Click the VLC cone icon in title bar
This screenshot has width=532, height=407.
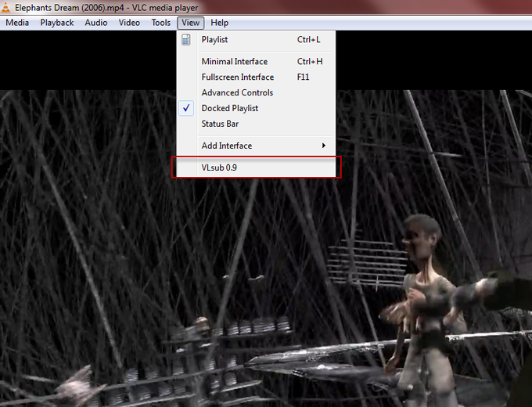click(5, 7)
